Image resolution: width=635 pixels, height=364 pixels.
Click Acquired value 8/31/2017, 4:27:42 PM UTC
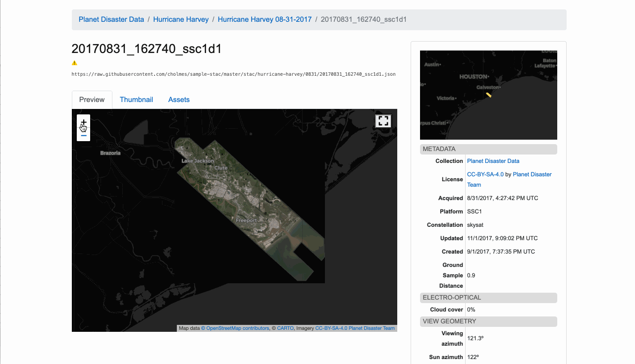[x=502, y=198]
